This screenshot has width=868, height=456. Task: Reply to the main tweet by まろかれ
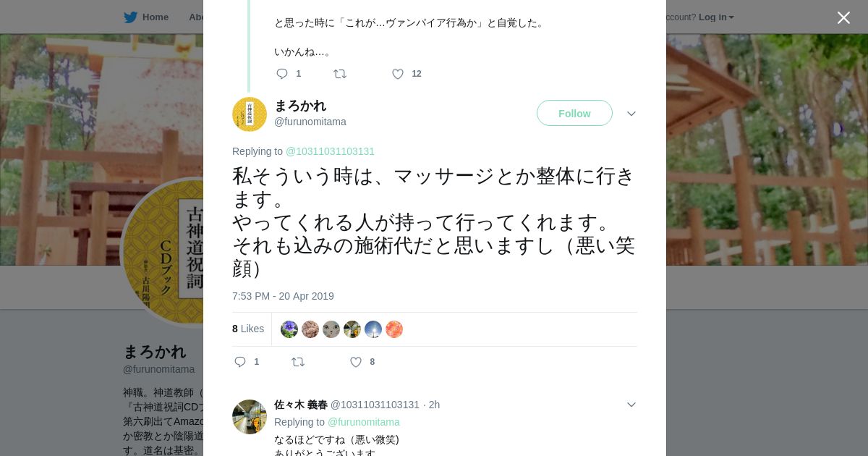point(240,362)
